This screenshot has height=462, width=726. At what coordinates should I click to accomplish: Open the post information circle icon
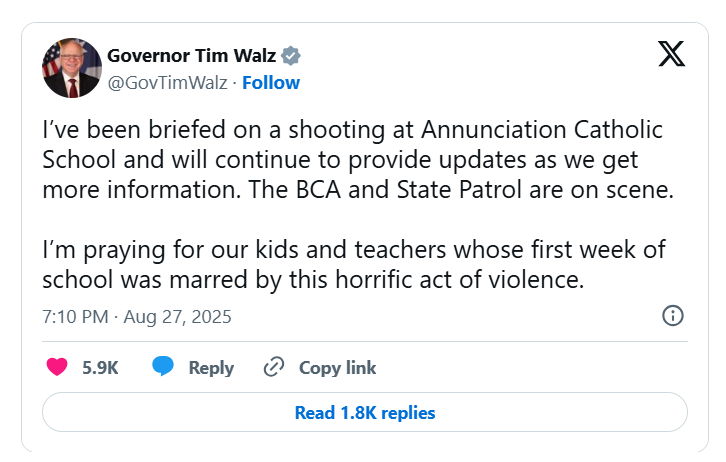coord(673,316)
